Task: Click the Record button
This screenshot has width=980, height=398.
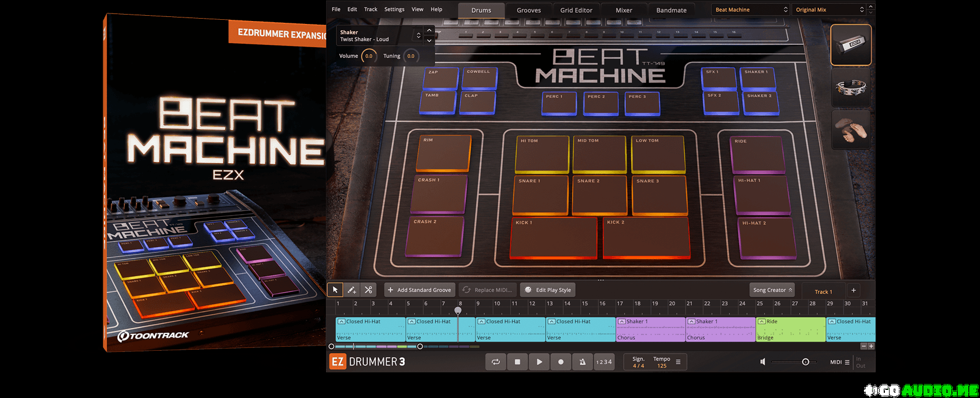Action: coord(561,362)
